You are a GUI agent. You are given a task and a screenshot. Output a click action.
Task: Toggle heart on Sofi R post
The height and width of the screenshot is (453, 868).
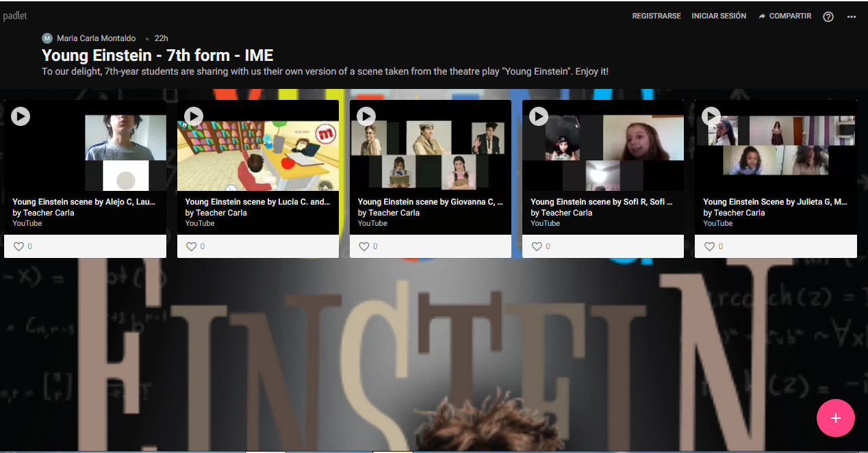[x=537, y=246]
